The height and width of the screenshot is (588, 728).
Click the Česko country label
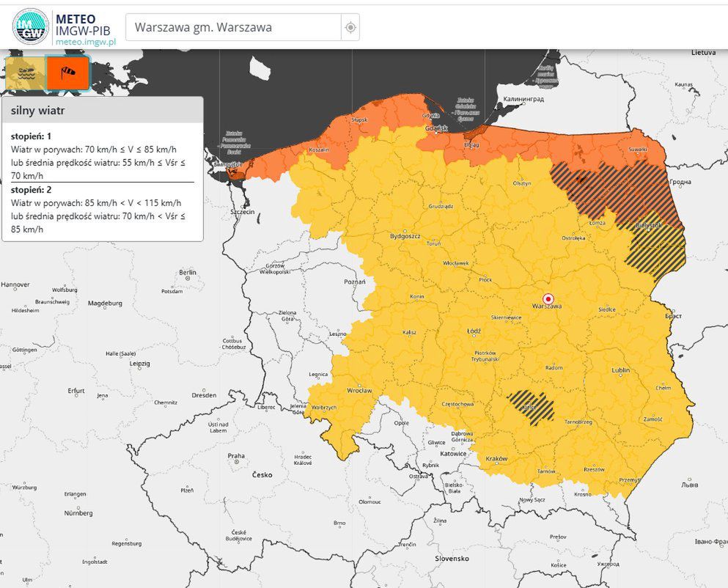(x=262, y=474)
